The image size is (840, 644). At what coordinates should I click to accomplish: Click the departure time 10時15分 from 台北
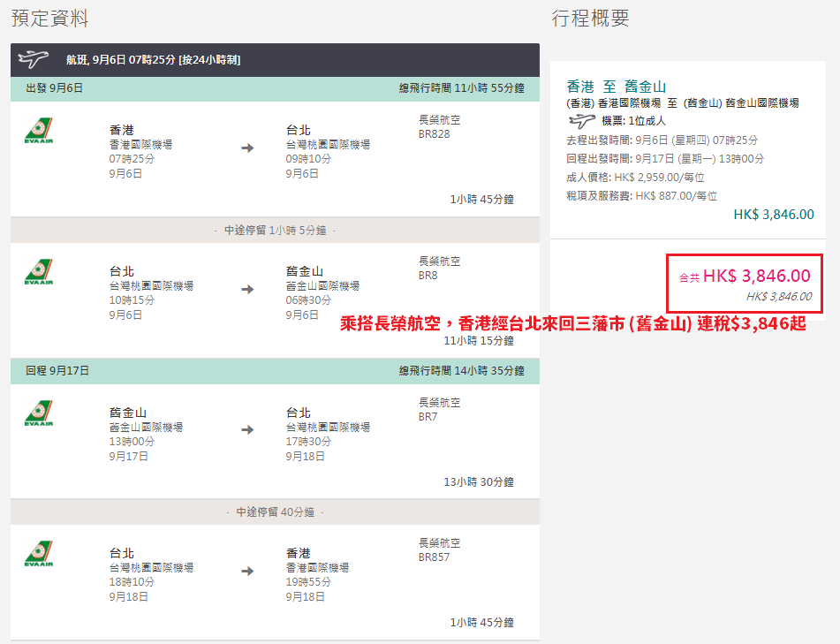point(132,300)
